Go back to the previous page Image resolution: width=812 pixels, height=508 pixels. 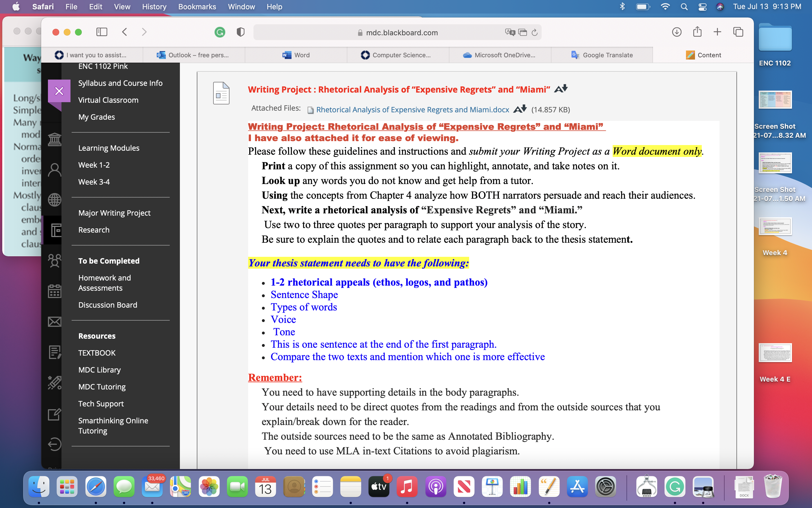click(125, 32)
